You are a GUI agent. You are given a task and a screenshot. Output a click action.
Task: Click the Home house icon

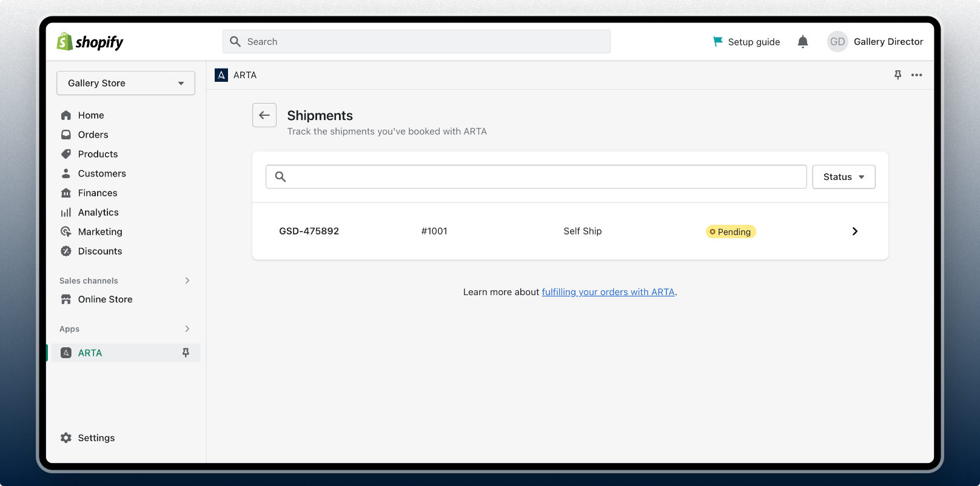(x=66, y=115)
